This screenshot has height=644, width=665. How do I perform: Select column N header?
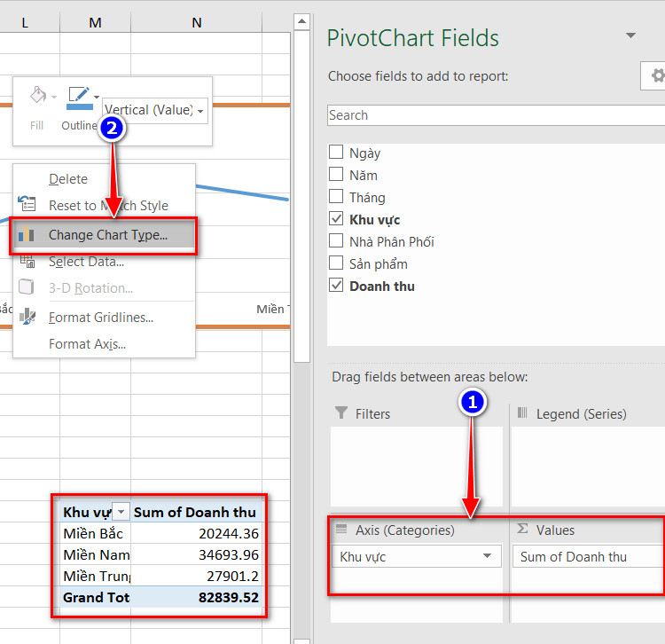pyautogui.click(x=196, y=22)
